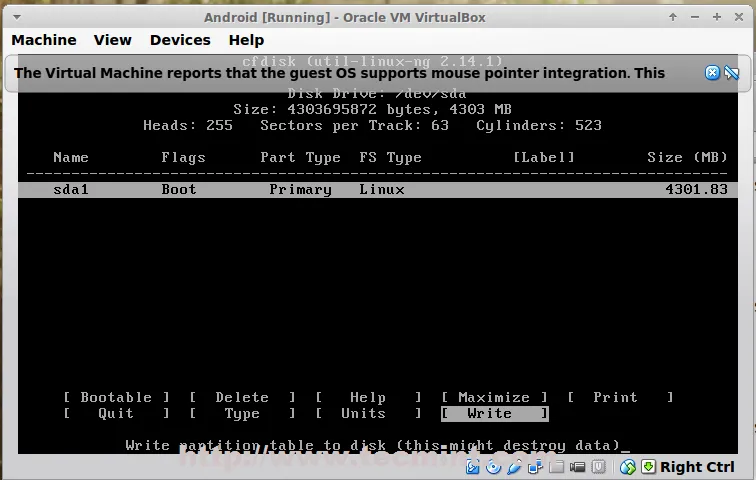Click the Android [Running] window title

345,17
